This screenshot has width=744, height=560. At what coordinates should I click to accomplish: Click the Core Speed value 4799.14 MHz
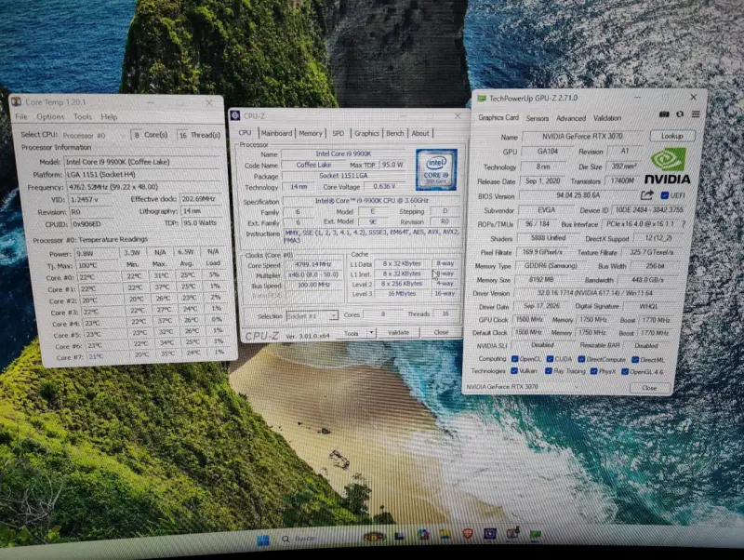click(x=312, y=264)
